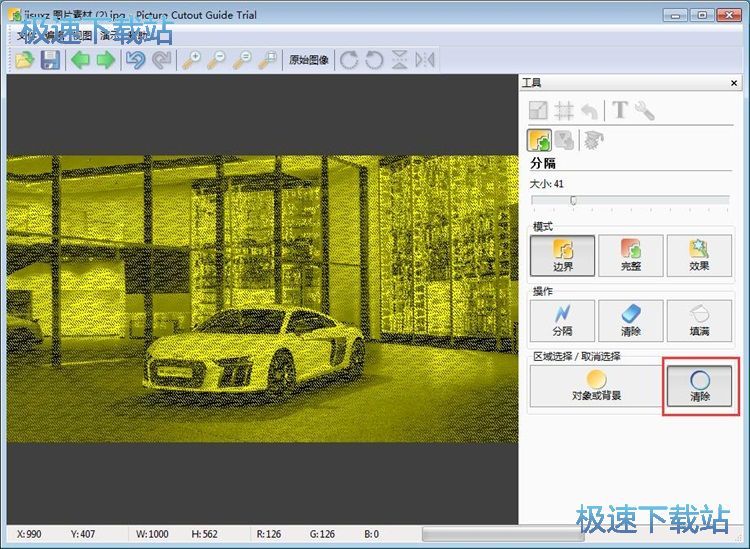The image size is (750, 549).
Task: Click the open file folder icon
Action: pyautogui.click(x=24, y=60)
